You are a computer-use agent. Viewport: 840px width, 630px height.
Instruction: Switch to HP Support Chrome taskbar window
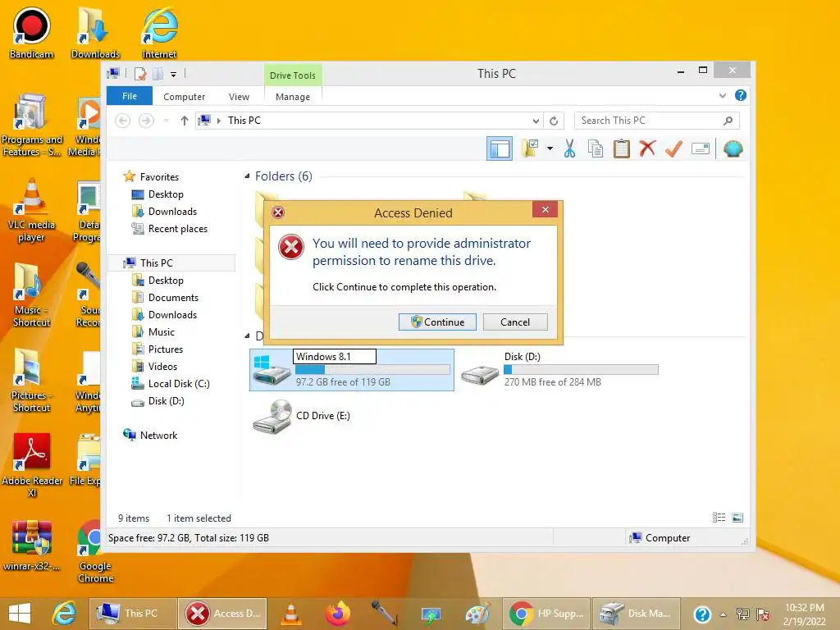(x=546, y=614)
